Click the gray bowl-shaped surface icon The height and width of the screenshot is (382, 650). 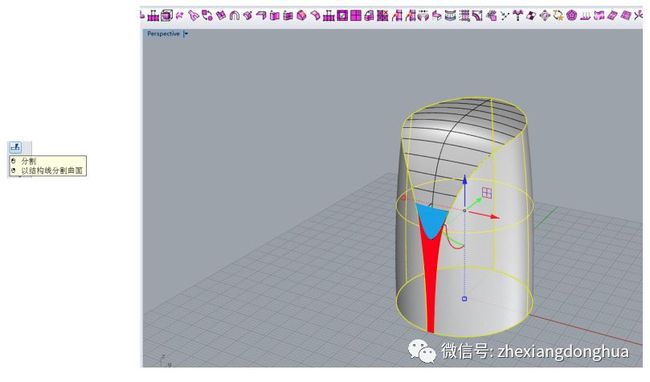(x=423, y=16)
